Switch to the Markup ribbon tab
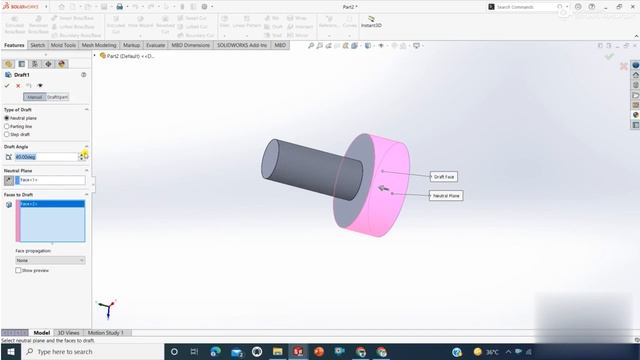This screenshot has height=360, width=640. tap(131, 45)
